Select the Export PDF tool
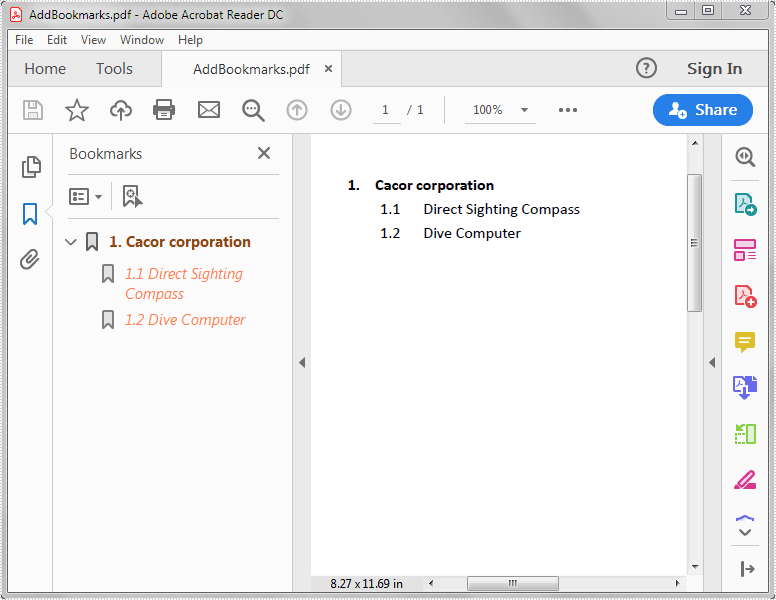 click(745, 204)
